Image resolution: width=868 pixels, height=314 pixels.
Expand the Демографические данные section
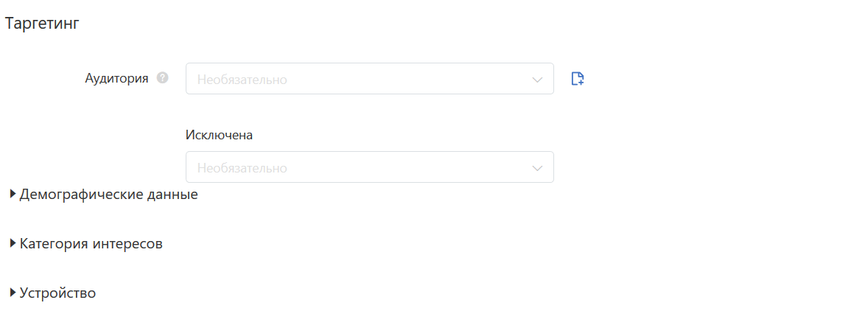click(x=108, y=195)
